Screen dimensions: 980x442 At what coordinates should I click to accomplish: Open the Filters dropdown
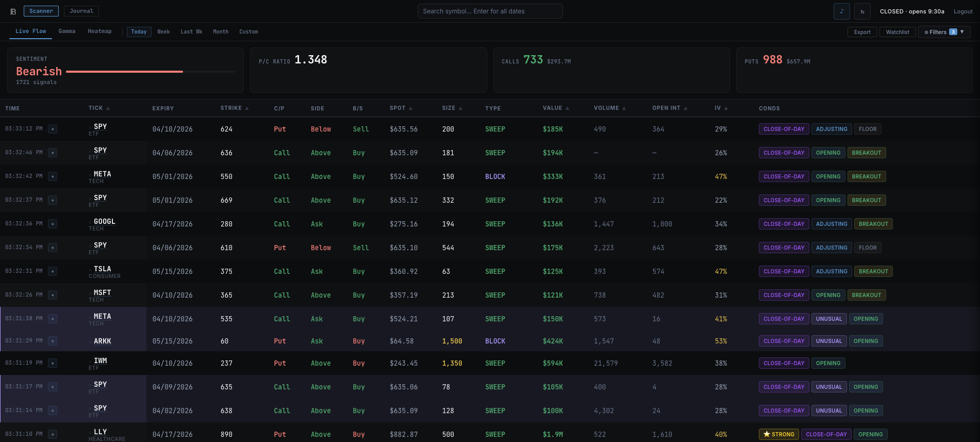tap(944, 32)
